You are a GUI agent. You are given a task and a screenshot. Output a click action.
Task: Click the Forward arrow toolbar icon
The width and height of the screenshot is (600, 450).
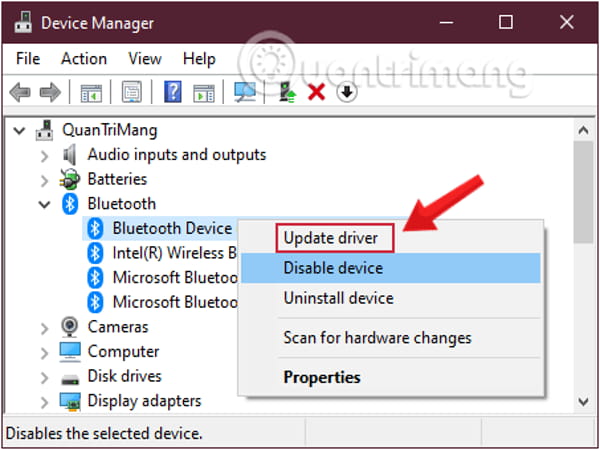click(50, 92)
